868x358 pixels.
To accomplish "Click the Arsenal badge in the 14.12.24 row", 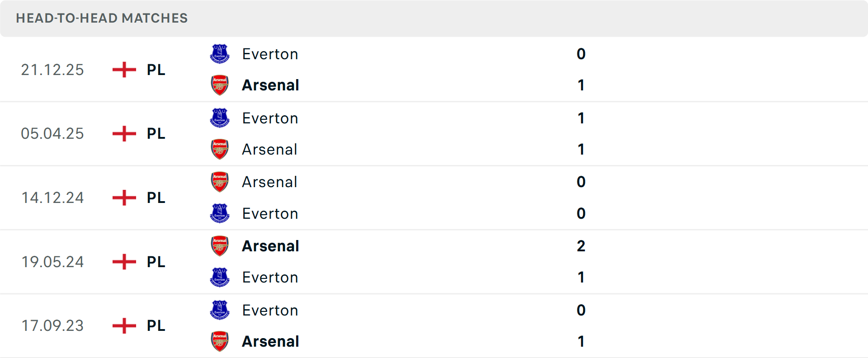I will point(220,182).
